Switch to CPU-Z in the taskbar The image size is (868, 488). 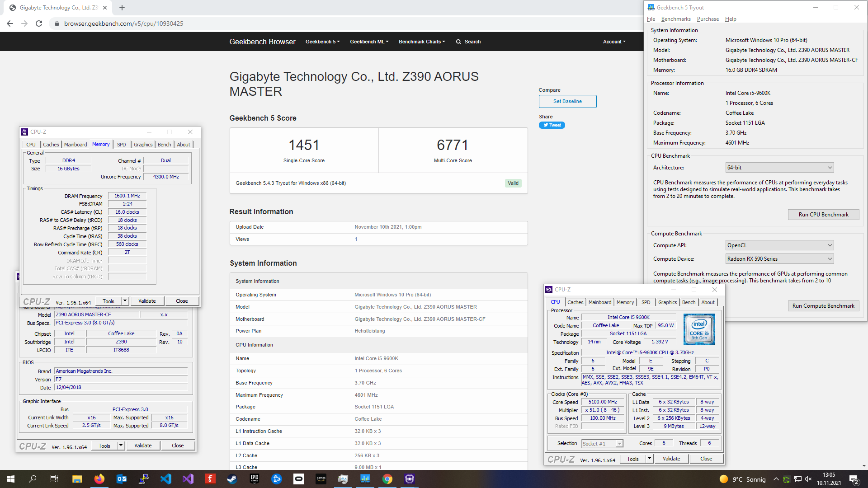(x=410, y=479)
